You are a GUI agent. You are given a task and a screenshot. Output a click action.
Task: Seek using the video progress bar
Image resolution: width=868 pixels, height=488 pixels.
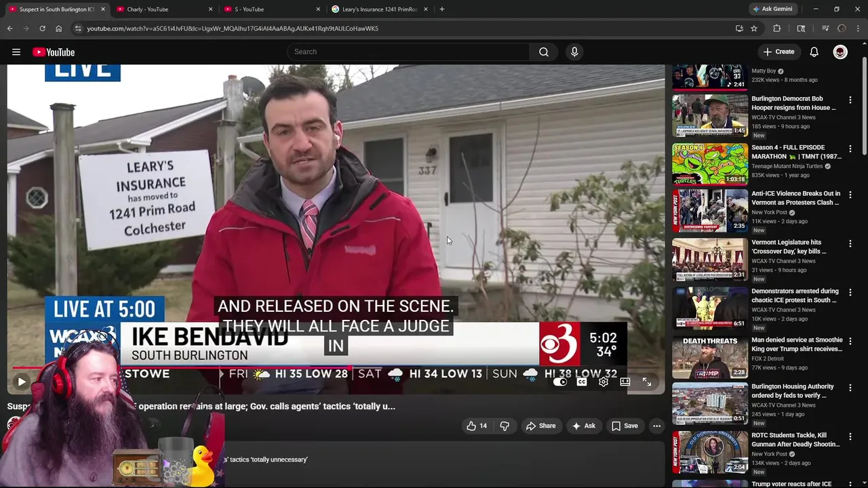point(336,369)
